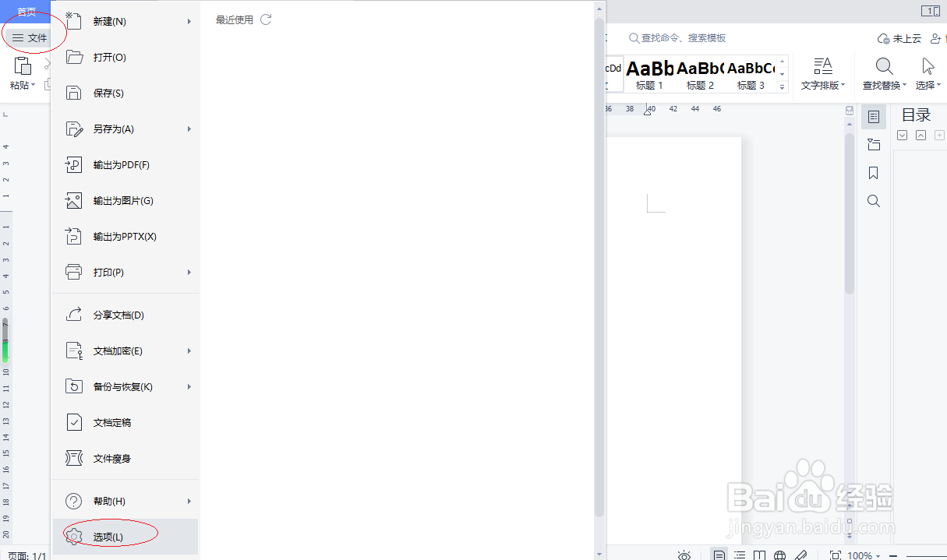This screenshot has height=560, width=947.
Task: Expand the 新建(N) submenu arrow
Action: pos(189,22)
